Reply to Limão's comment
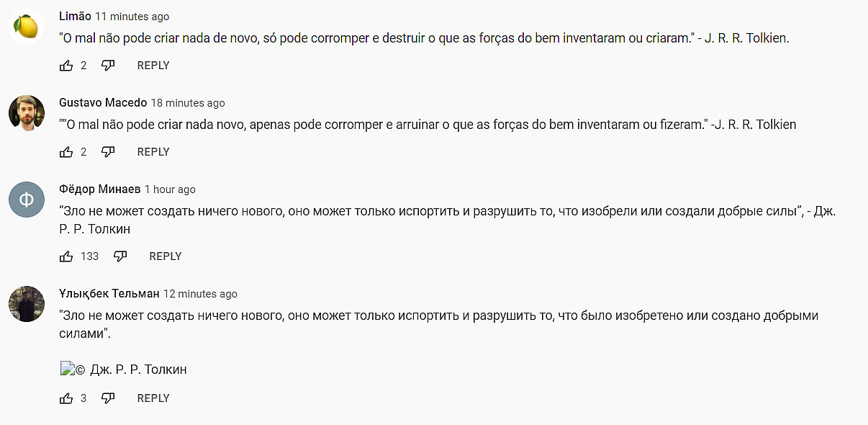This screenshot has height=425, width=868. pos(153,66)
